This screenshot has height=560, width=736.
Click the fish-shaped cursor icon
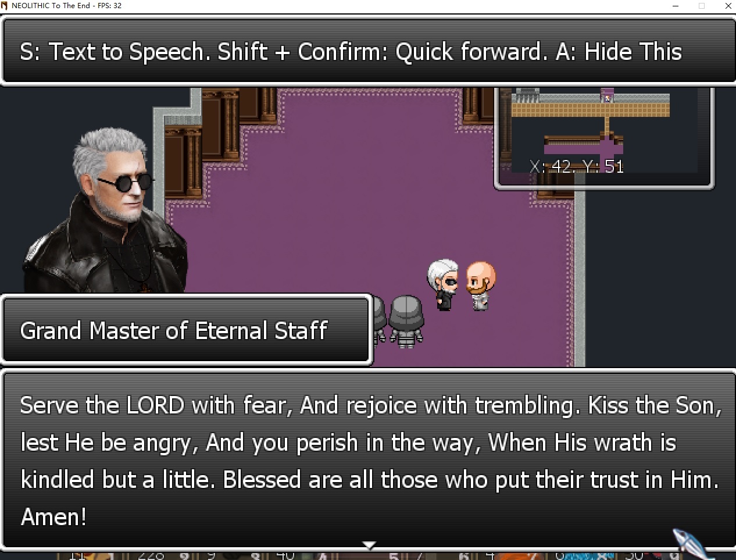pyautogui.click(x=692, y=543)
